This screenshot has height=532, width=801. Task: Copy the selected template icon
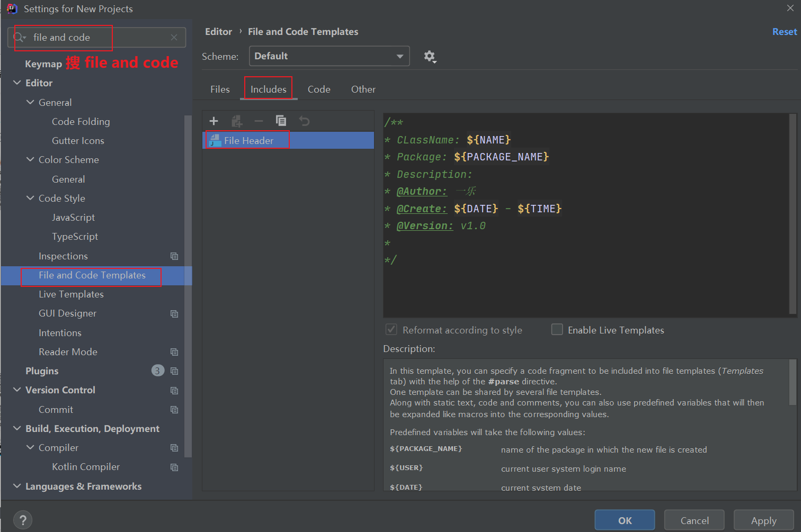coord(281,121)
